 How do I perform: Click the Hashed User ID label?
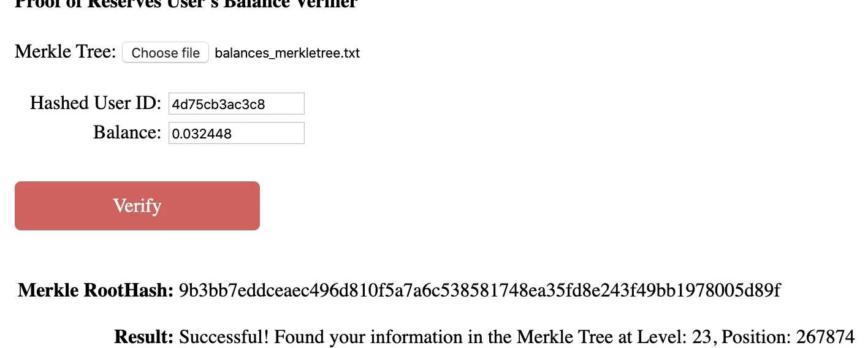pos(96,103)
